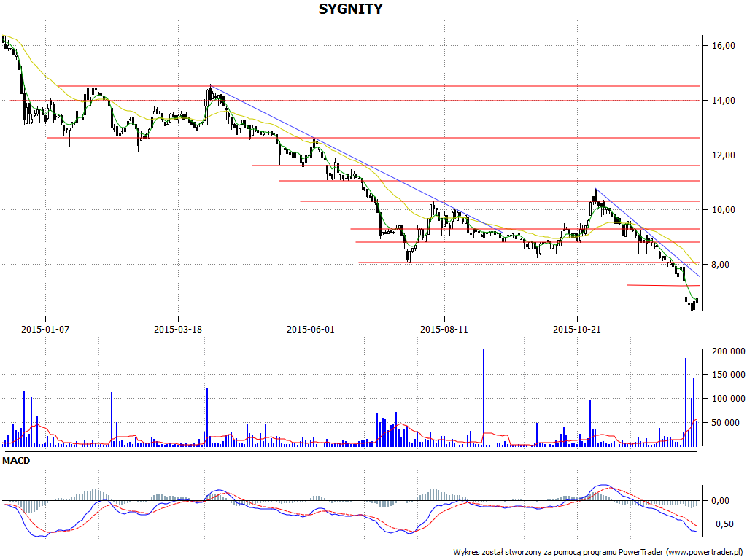747x560 pixels.
Task: Click the tallest volume bar above 200 000
Action: point(484,397)
